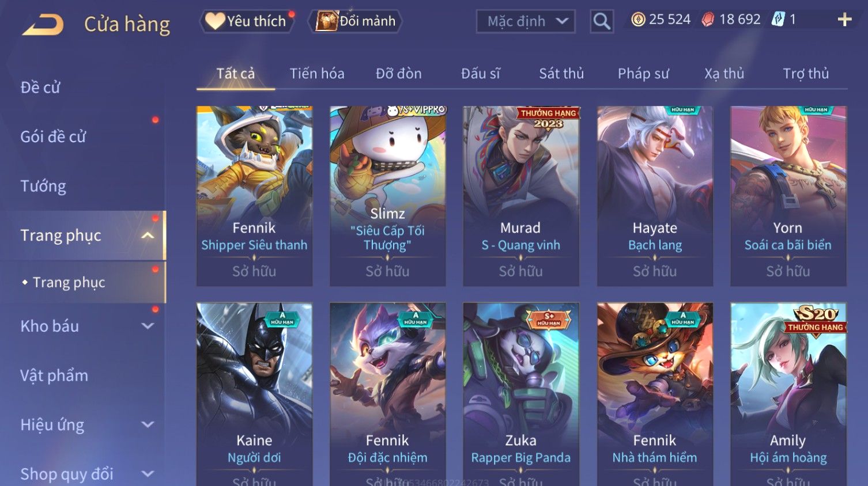Switch to the Pháp sư tab
This screenshot has height=486, width=868.
pyautogui.click(x=643, y=74)
